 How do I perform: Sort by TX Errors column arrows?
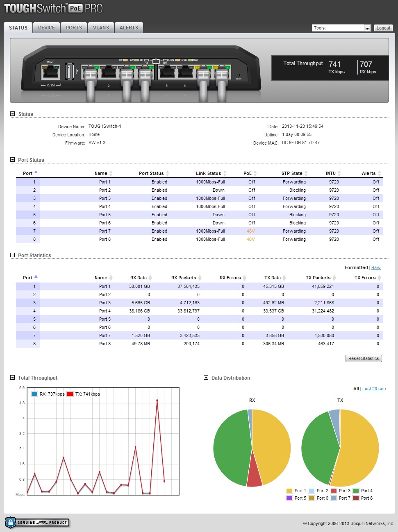coord(379,278)
